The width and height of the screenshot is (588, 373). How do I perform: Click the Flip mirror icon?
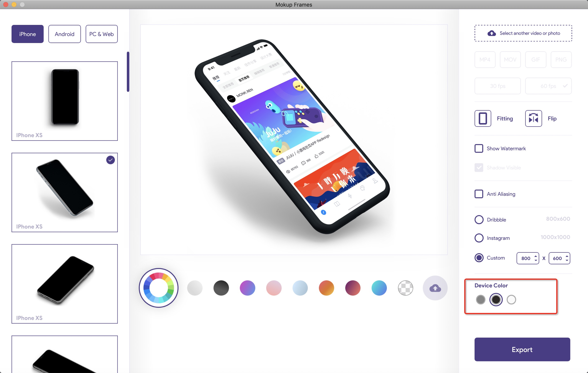coord(534,119)
